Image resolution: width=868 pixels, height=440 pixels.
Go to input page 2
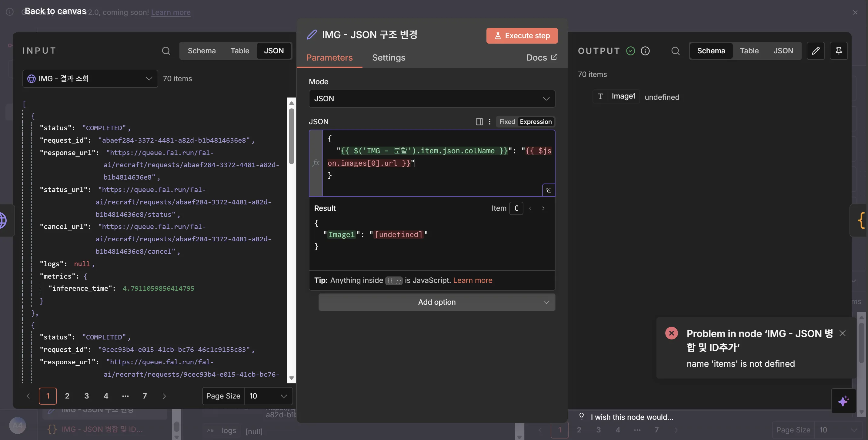coord(67,396)
